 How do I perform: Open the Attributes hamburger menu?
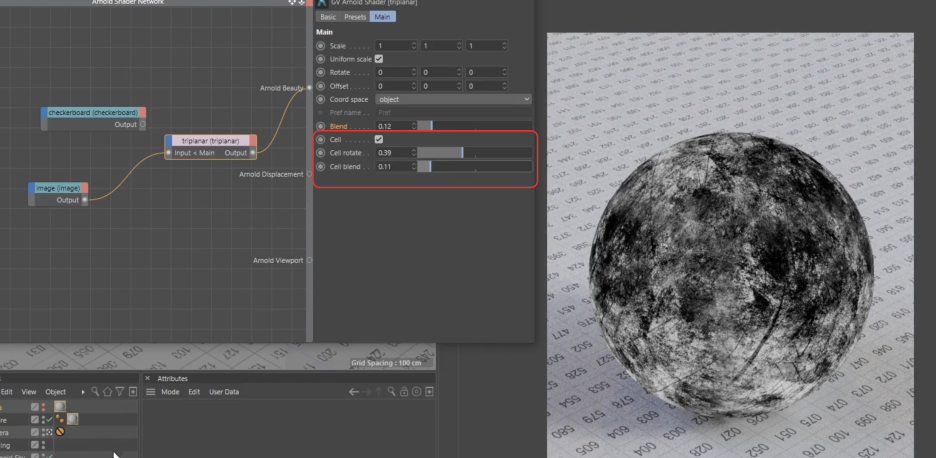(150, 392)
